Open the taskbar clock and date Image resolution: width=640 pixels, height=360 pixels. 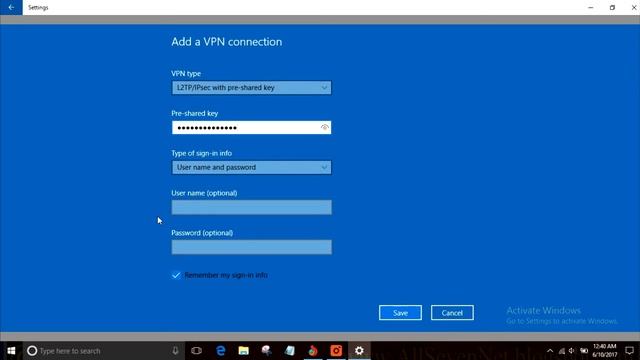point(604,351)
